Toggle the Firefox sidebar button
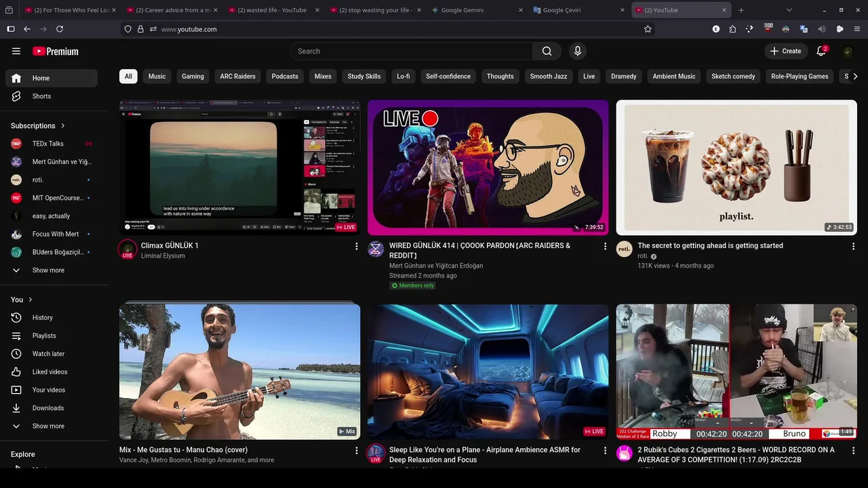The height and width of the screenshot is (488, 868). point(11,29)
